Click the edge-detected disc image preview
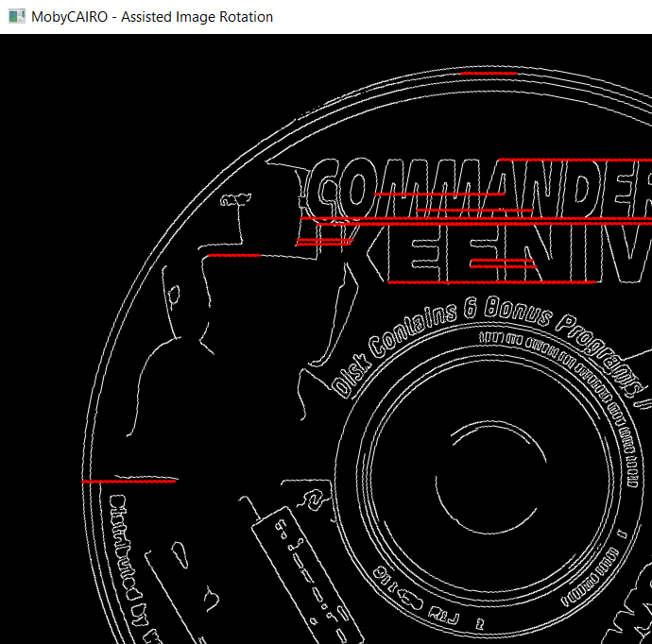The height and width of the screenshot is (644, 652). tap(326, 339)
